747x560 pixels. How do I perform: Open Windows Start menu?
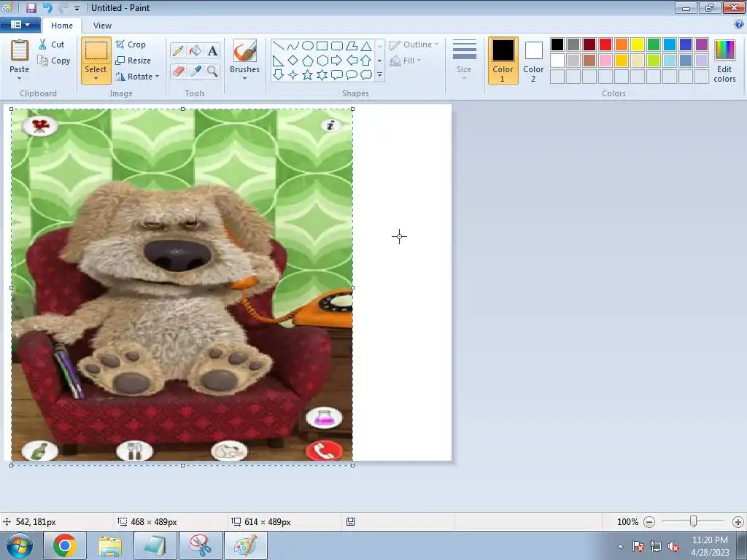[20, 545]
